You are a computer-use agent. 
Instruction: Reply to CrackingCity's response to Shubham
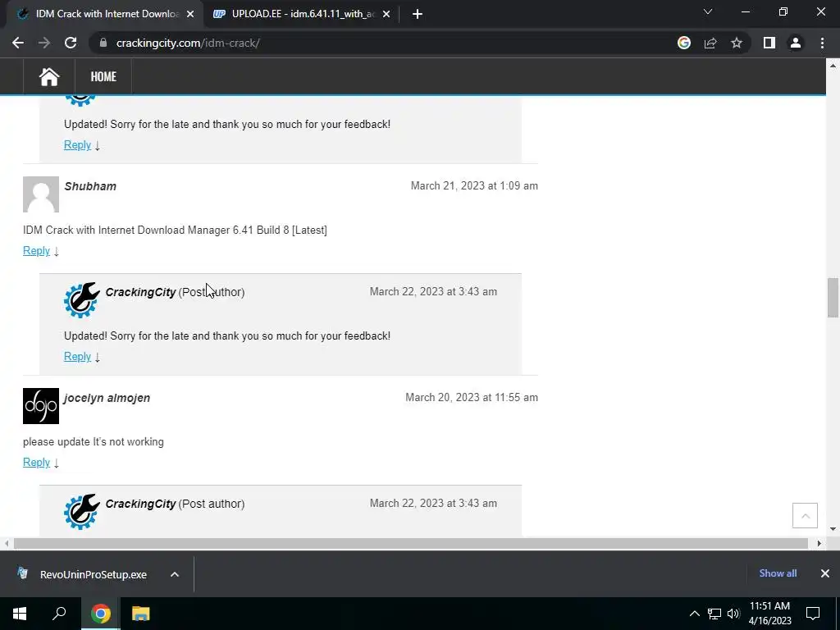(78, 356)
